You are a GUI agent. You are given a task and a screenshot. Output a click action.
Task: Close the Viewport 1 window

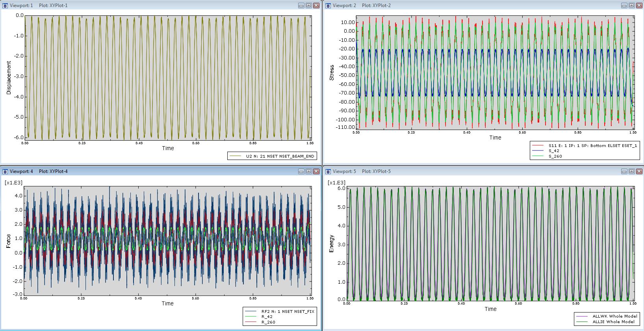[x=316, y=6]
